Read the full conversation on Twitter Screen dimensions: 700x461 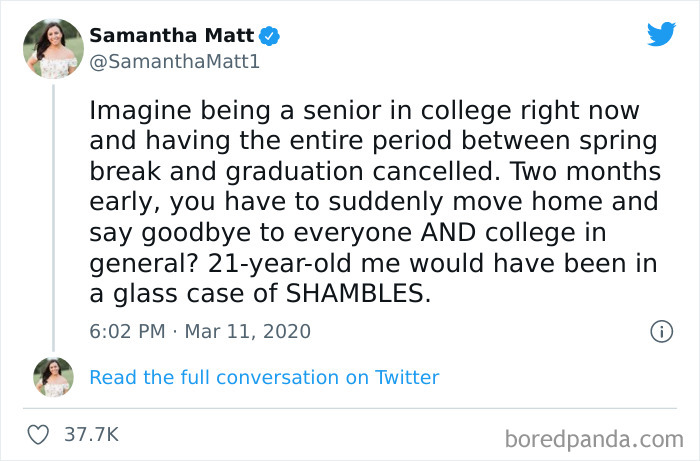coord(264,377)
